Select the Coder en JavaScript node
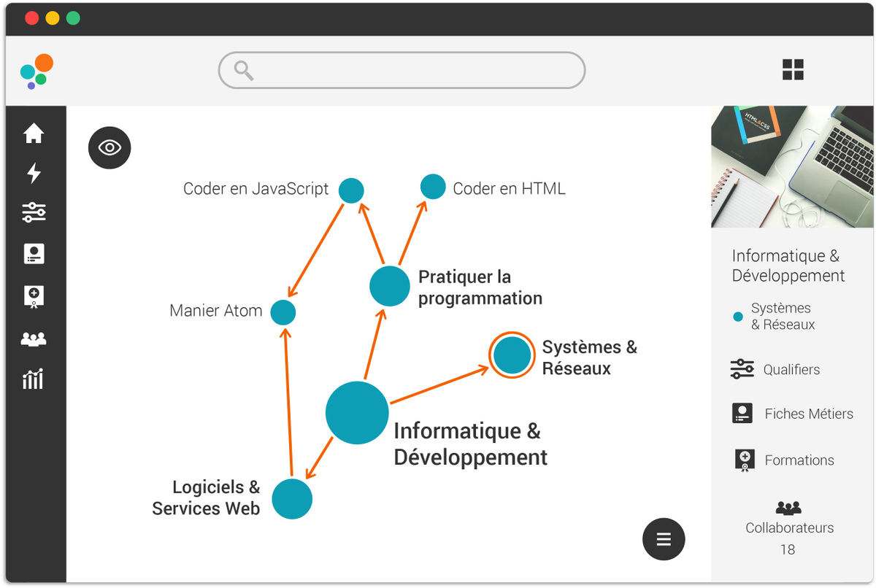The height and width of the screenshot is (588, 876). (x=351, y=190)
